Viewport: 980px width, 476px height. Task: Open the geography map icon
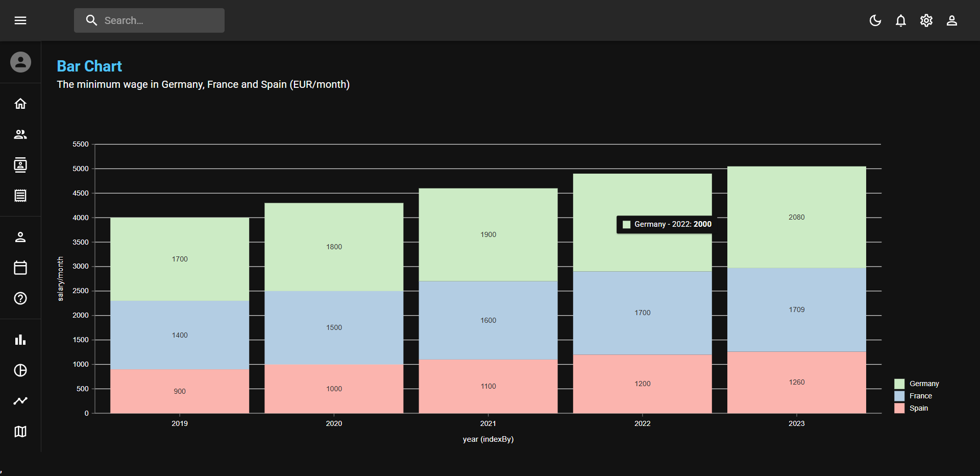20,432
